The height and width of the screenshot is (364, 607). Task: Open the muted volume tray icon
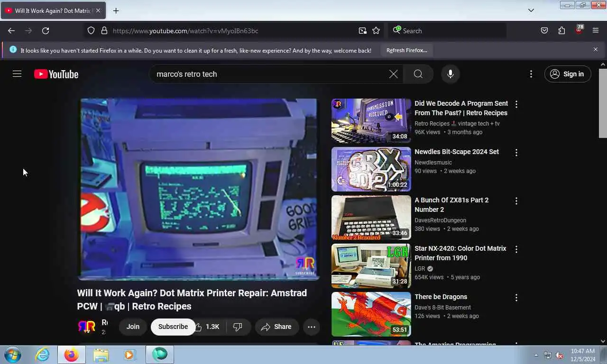tap(559, 355)
